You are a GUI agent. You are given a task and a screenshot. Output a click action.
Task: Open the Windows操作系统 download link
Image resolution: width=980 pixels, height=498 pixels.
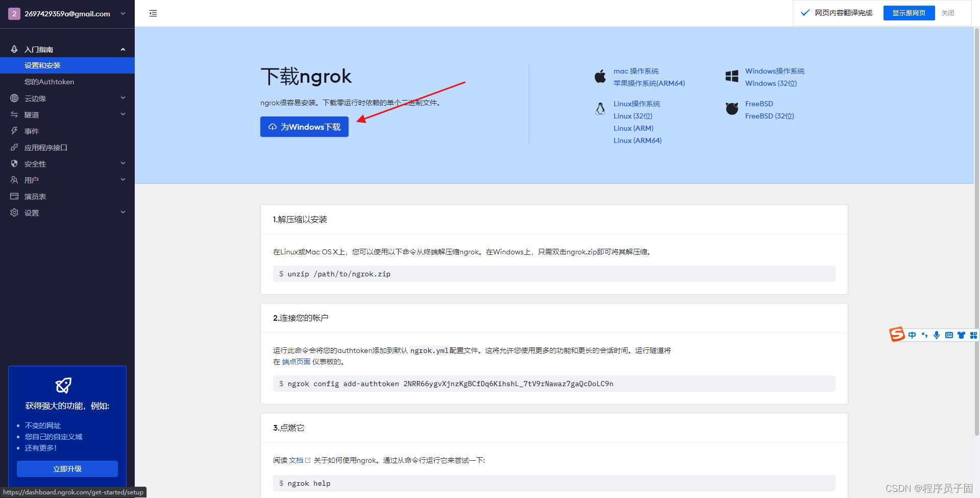click(x=775, y=71)
